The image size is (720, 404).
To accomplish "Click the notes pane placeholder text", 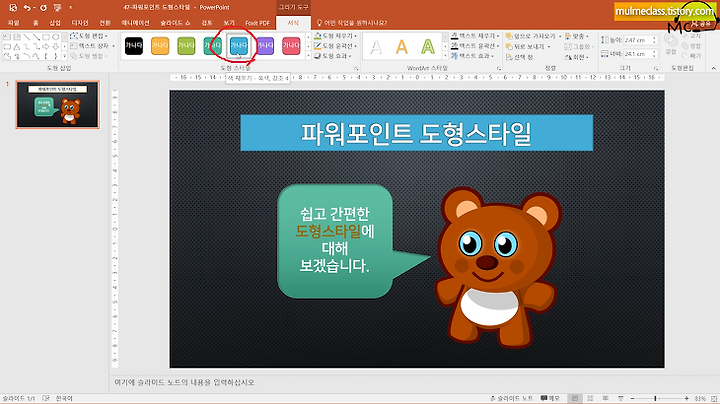I will click(x=184, y=382).
